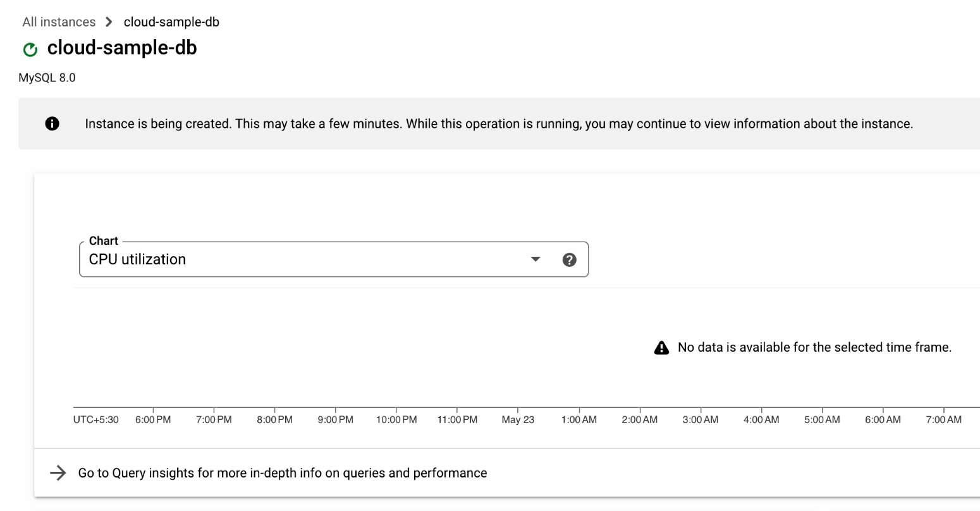
Task: Click the cloud-sample-db instance title
Action: click(122, 48)
